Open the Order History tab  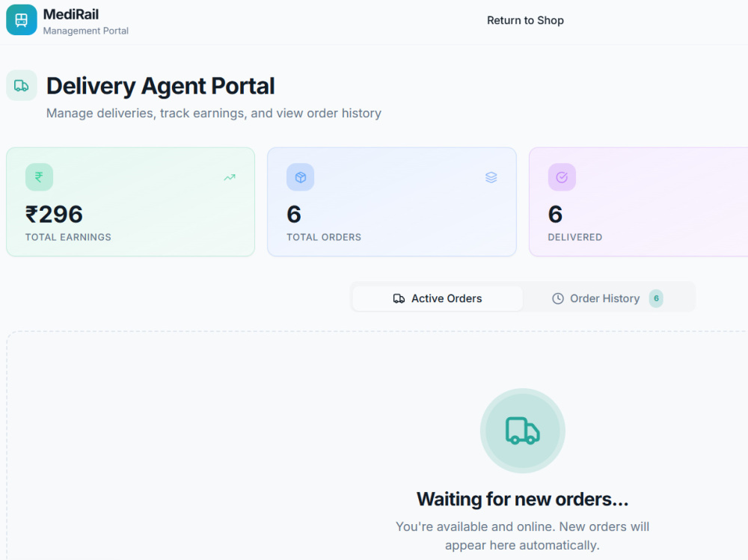pos(607,298)
